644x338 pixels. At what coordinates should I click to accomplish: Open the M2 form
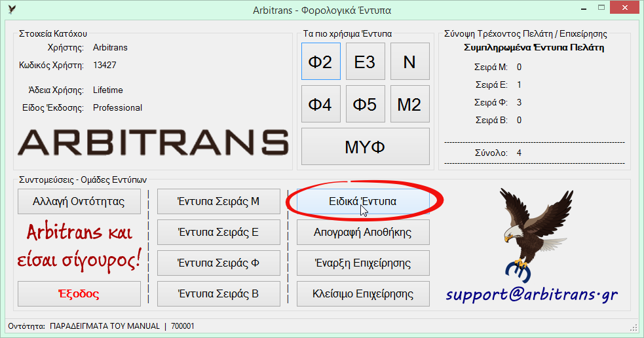pyautogui.click(x=409, y=104)
